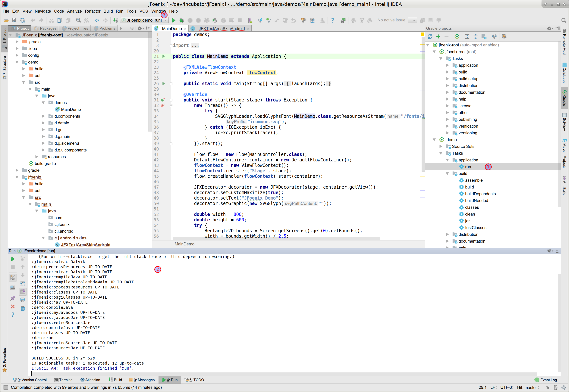The height and width of the screenshot is (392, 569).
Task: Pin the Run tool window tab
Action: (x=13, y=298)
